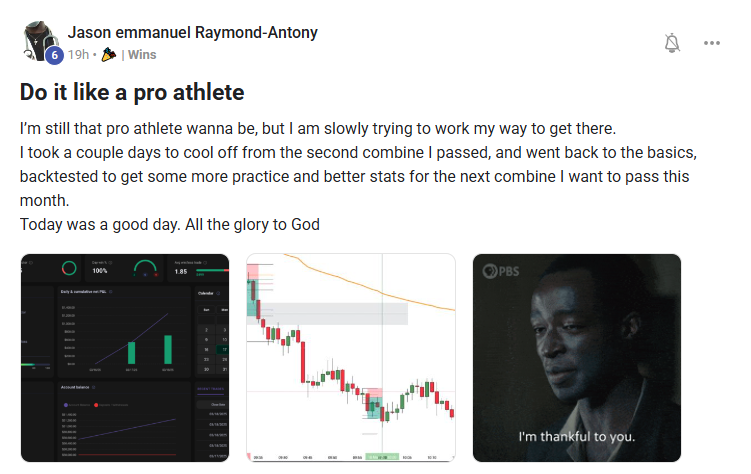
Task: Toggle the post notification bell icon
Action: pos(673,43)
